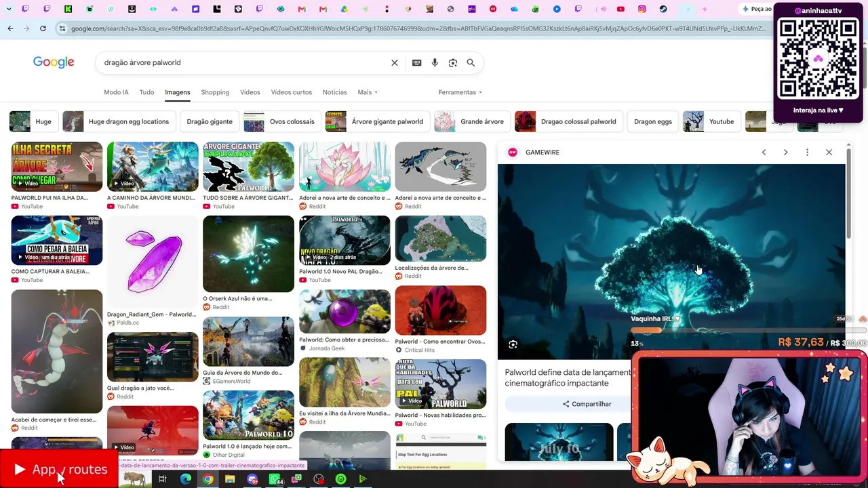Switch to the Steam browser tab
Viewport: 868px width, 488px height.
coord(663,9)
